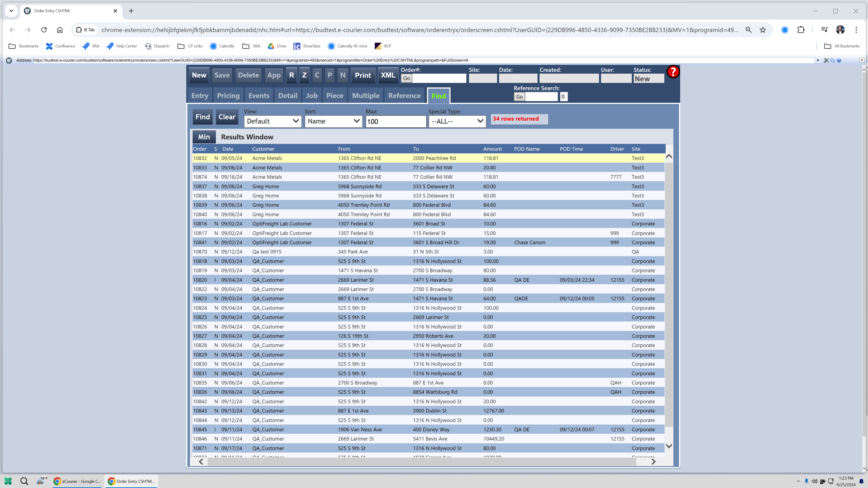Open the View dropdown set to Default
This screenshot has width=868, height=488.
[272, 121]
